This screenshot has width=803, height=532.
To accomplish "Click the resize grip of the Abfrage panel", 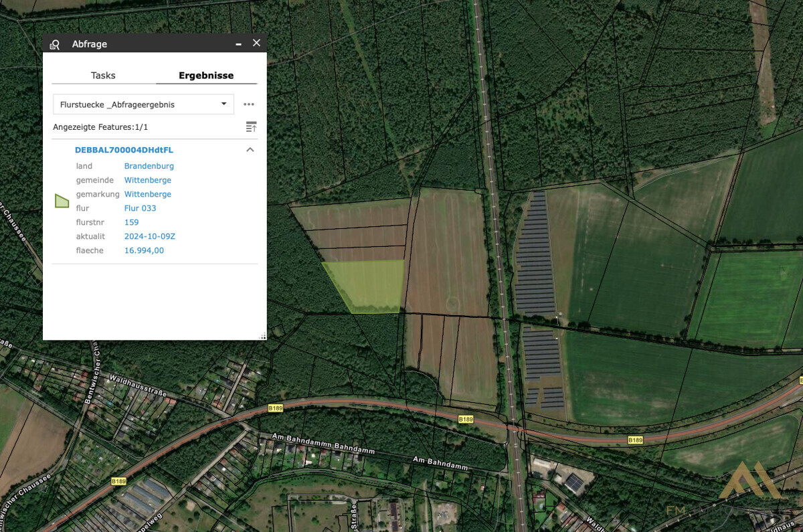I will pyautogui.click(x=262, y=336).
